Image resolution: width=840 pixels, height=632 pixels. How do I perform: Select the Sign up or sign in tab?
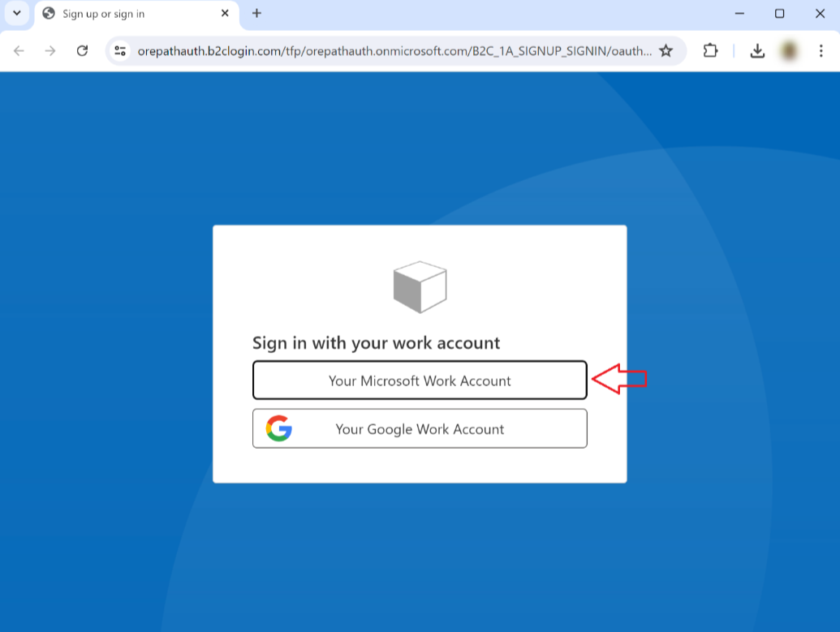click(122, 14)
